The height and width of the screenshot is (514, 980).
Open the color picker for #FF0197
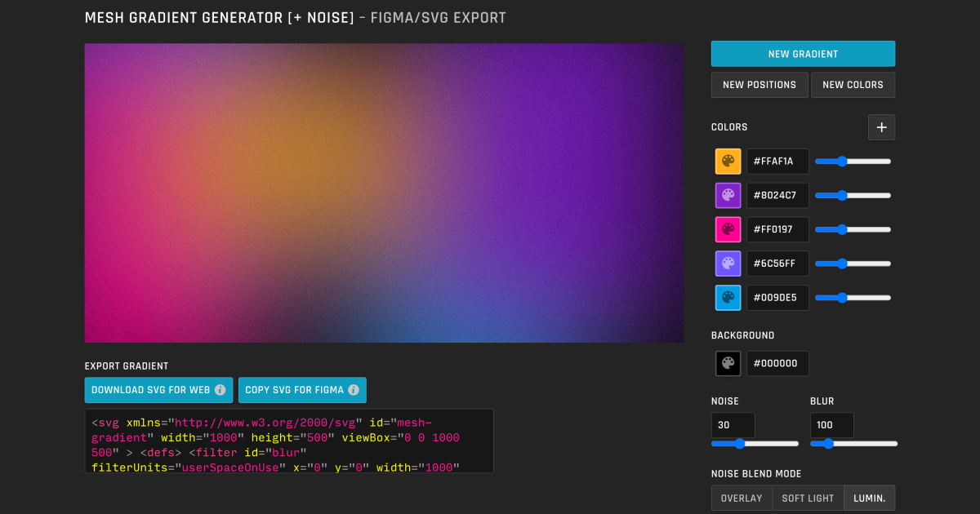coord(728,229)
